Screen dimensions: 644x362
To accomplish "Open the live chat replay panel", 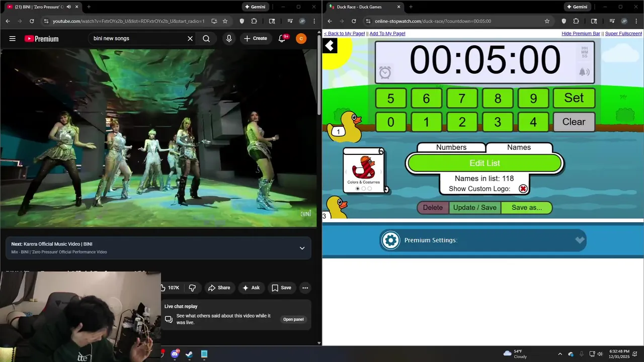I will point(293,319).
